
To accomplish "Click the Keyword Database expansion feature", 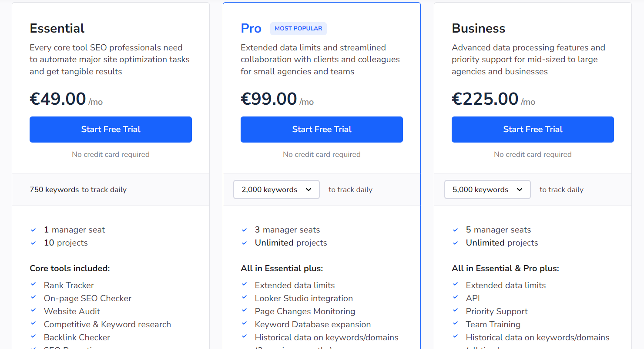I will point(312,324).
